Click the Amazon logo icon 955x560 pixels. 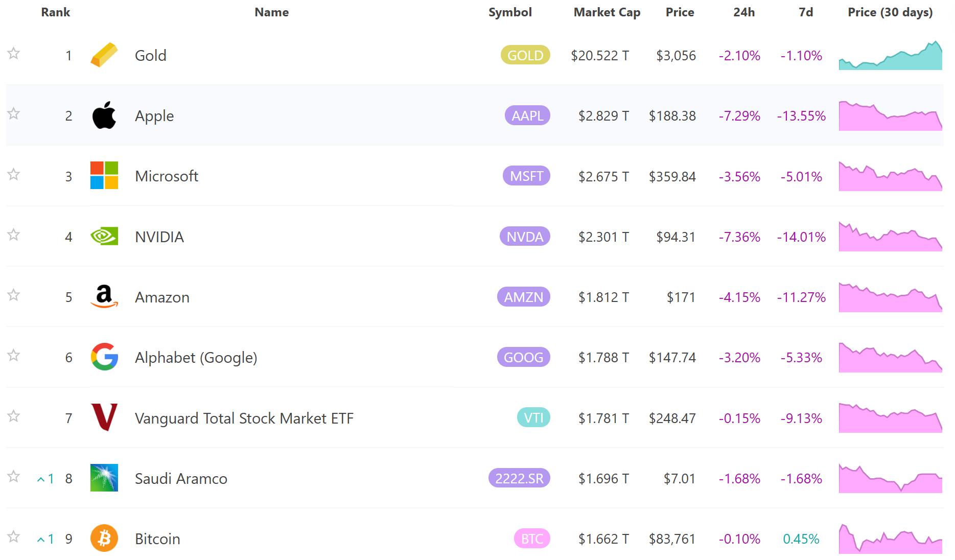coord(104,296)
